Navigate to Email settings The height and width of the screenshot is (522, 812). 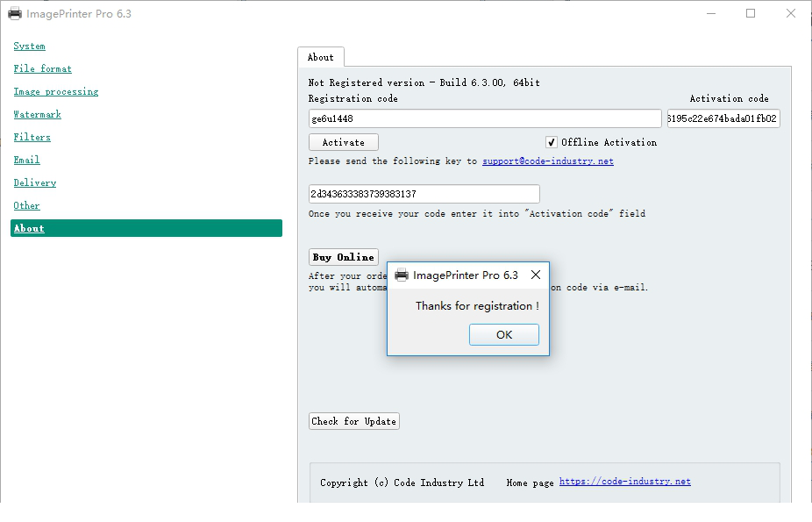click(26, 160)
